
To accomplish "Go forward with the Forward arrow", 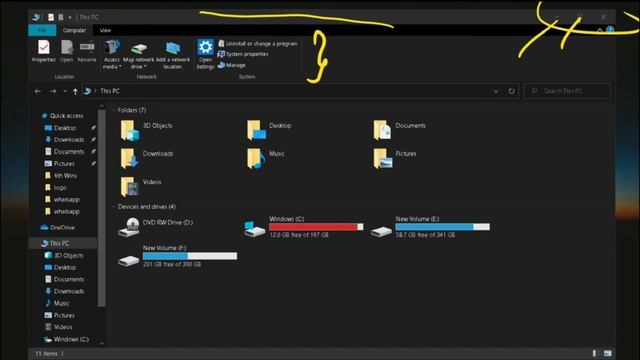I will (x=53, y=91).
